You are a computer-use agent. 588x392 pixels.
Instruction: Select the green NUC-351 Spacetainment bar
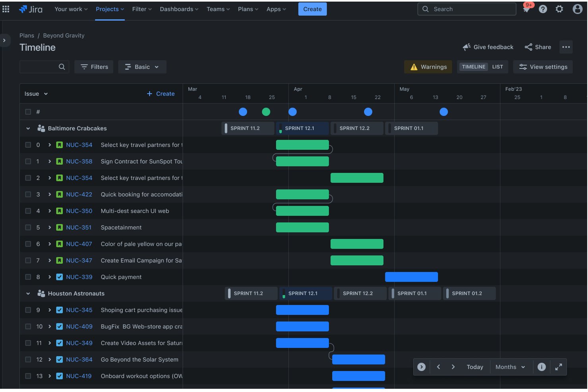(x=302, y=228)
